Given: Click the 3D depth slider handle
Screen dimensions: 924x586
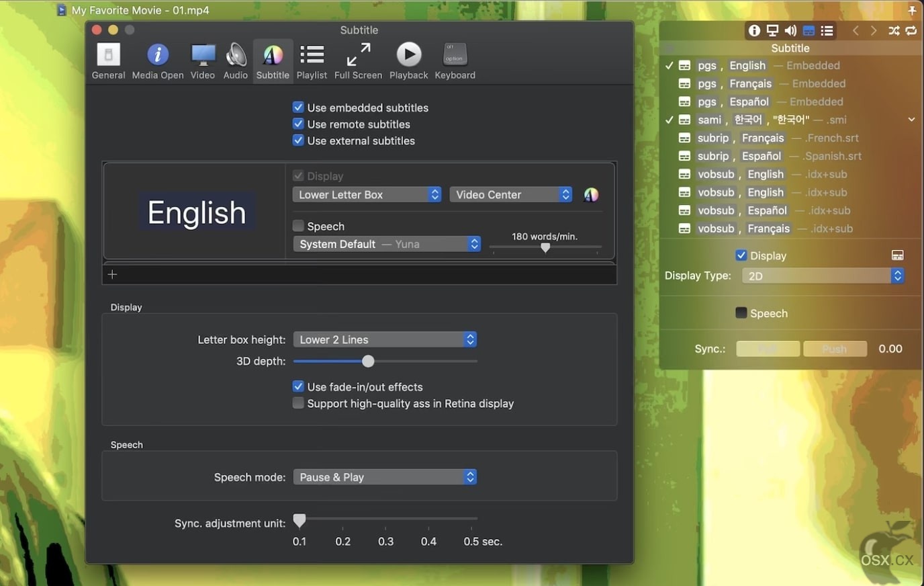Looking at the screenshot, I should pos(368,362).
